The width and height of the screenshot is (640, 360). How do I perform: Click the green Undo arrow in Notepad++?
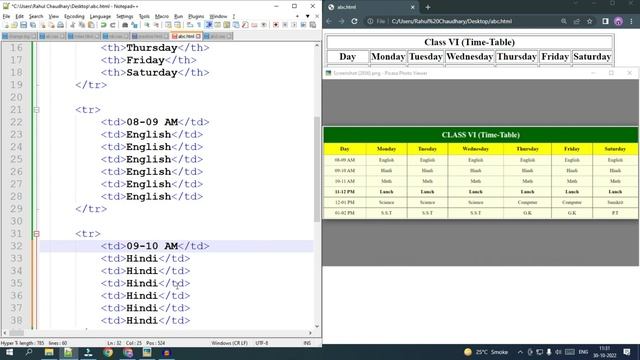[104, 25]
